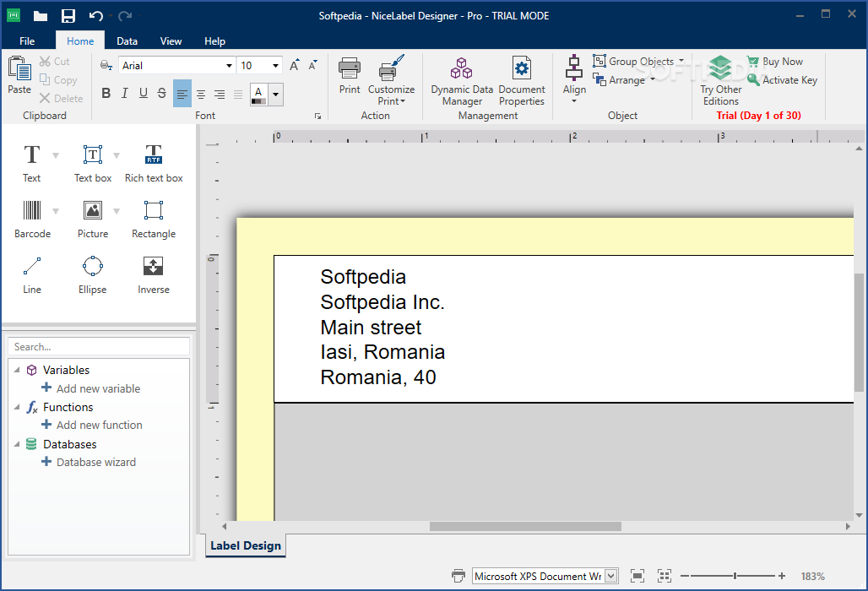This screenshot has height=591, width=868.
Task: Click the zoom in plus icon
Action: tap(782, 576)
